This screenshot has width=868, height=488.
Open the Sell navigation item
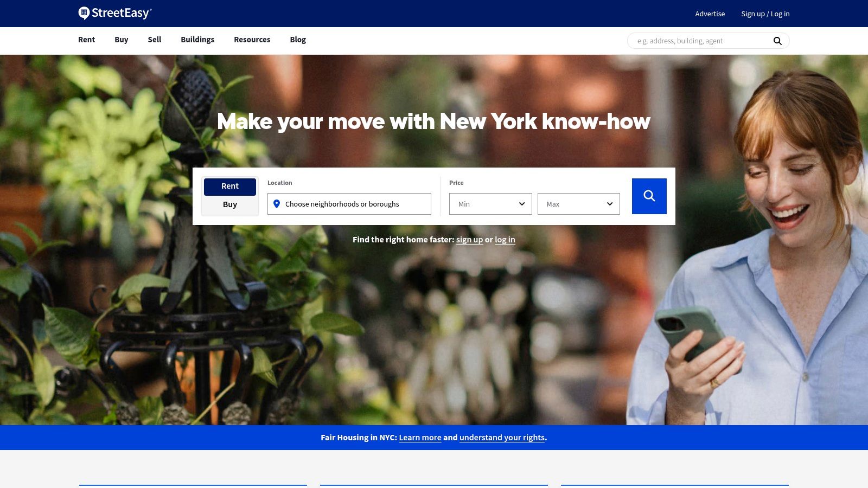pos(155,40)
